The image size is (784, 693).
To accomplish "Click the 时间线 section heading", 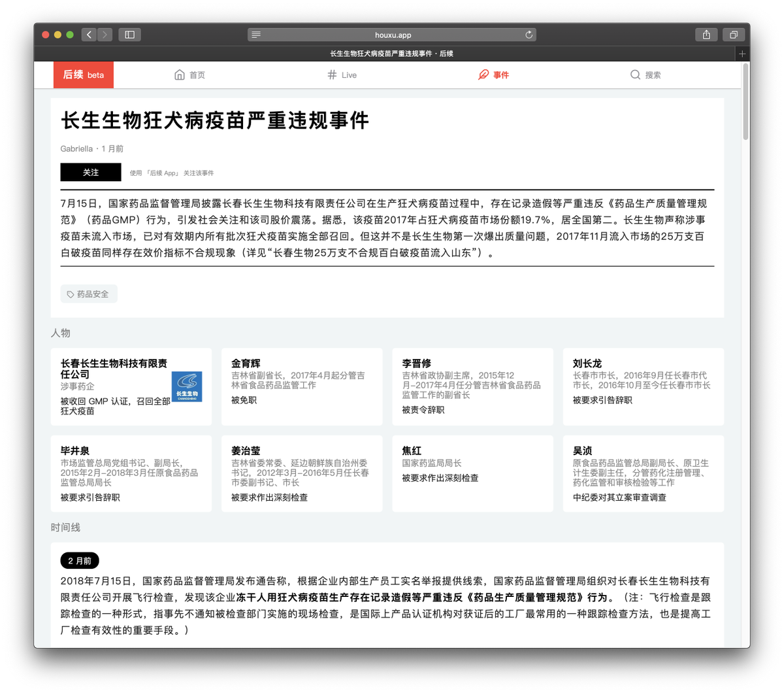I will [x=65, y=527].
